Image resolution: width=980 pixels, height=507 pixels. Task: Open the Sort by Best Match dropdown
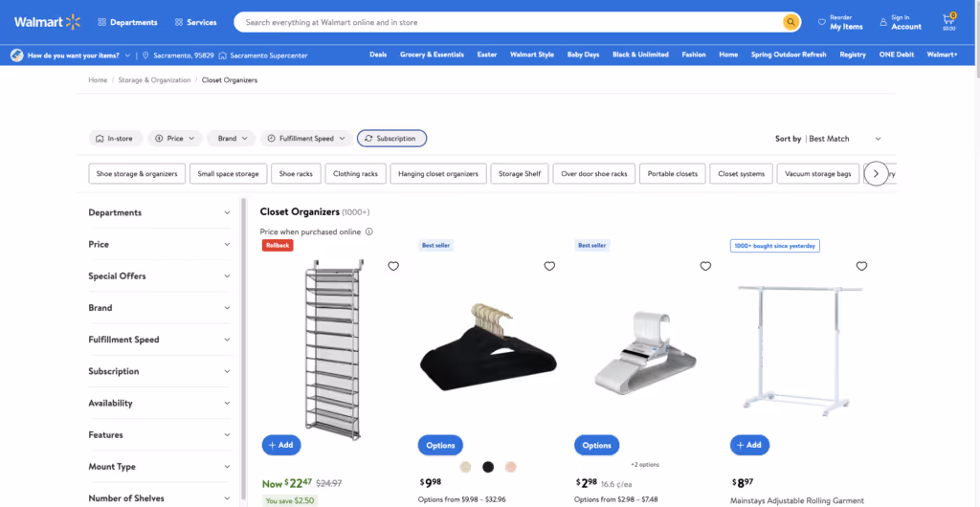(x=828, y=139)
